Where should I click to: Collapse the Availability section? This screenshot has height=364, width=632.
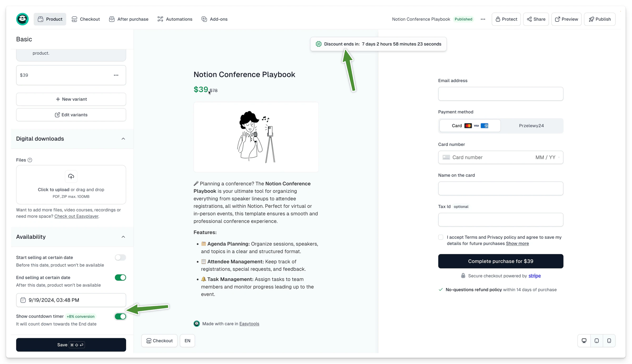click(x=123, y=237)
